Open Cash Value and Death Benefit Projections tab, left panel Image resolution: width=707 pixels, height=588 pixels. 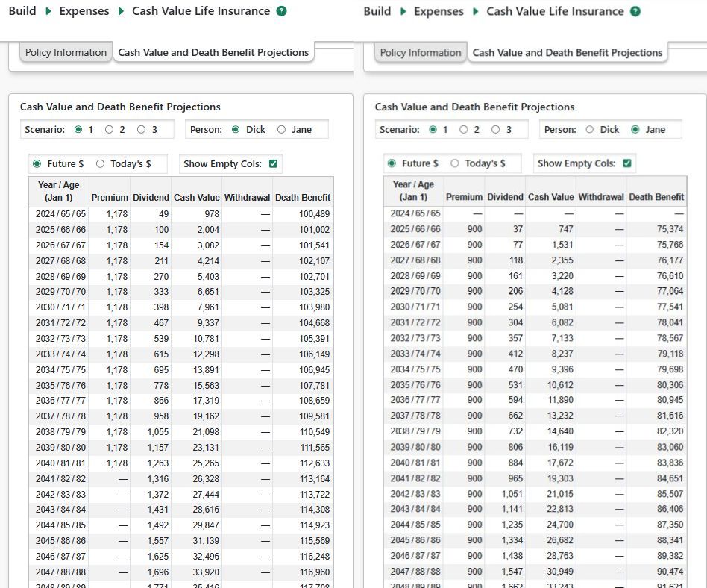pyautogui.click(x=213, y=53)
